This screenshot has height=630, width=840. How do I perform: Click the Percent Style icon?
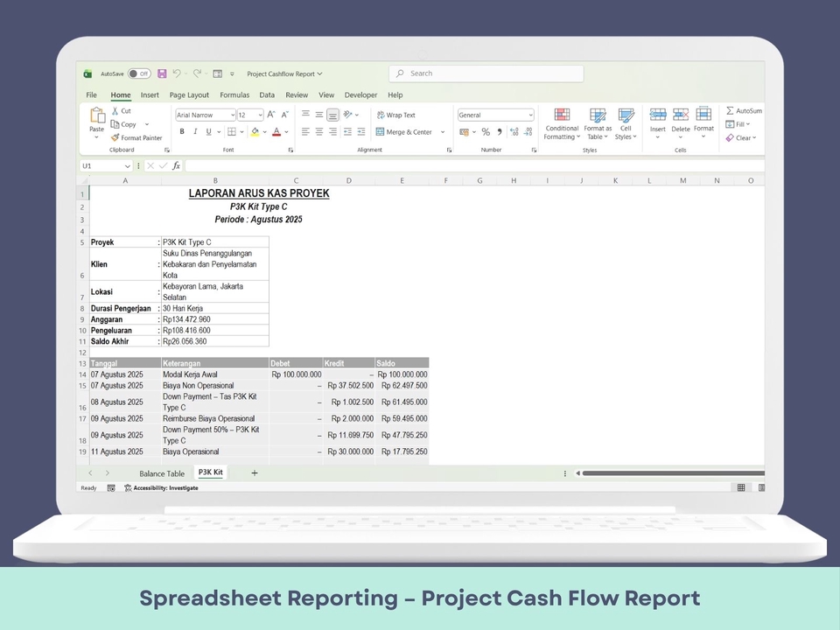pos(486,132)
